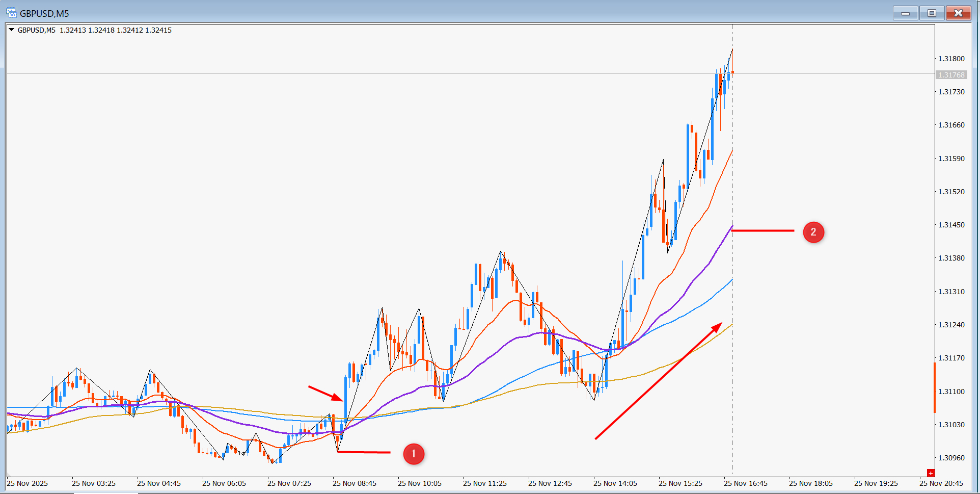
Task: Minimize the GBPUSD,M5 chart window
Action: point(905,13)
